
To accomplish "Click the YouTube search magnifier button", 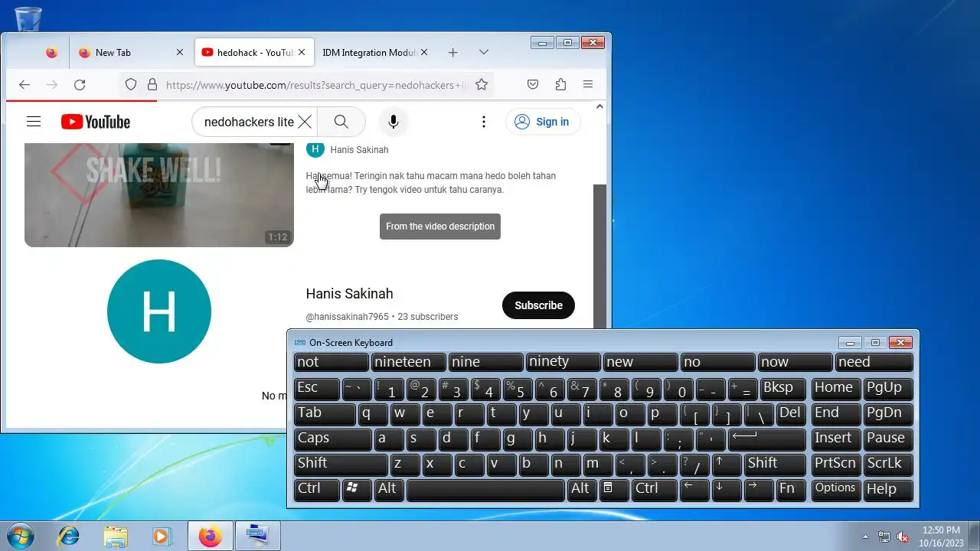I will [x=341, y=122].
